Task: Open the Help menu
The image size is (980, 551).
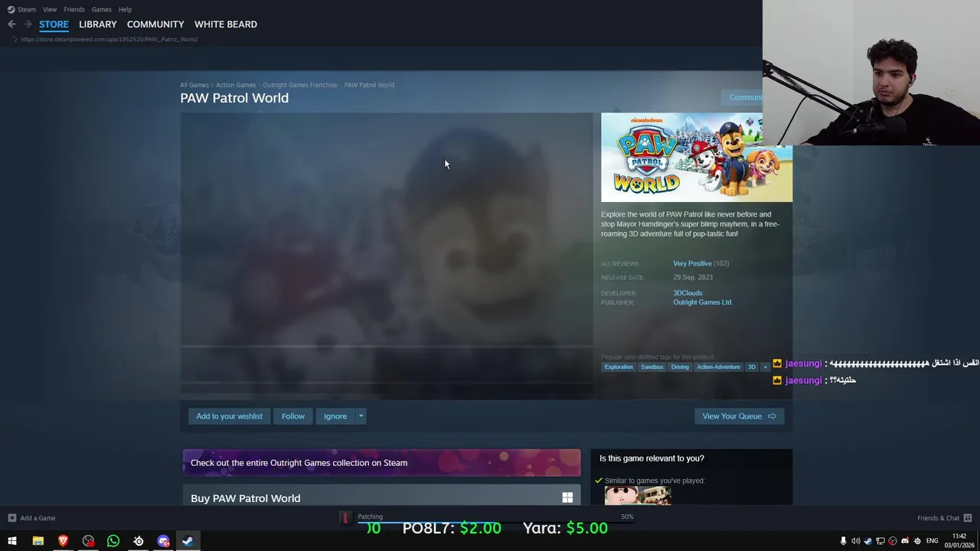Action: 125,9
